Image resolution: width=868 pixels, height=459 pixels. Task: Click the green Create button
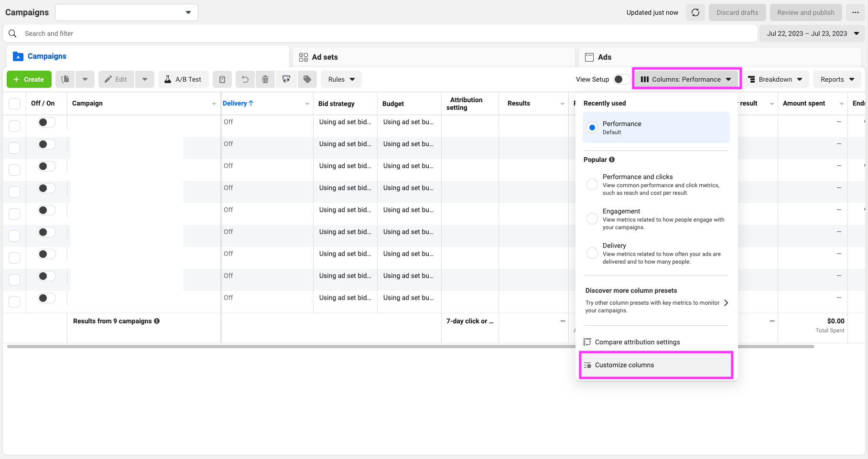[x=29, y=79]
